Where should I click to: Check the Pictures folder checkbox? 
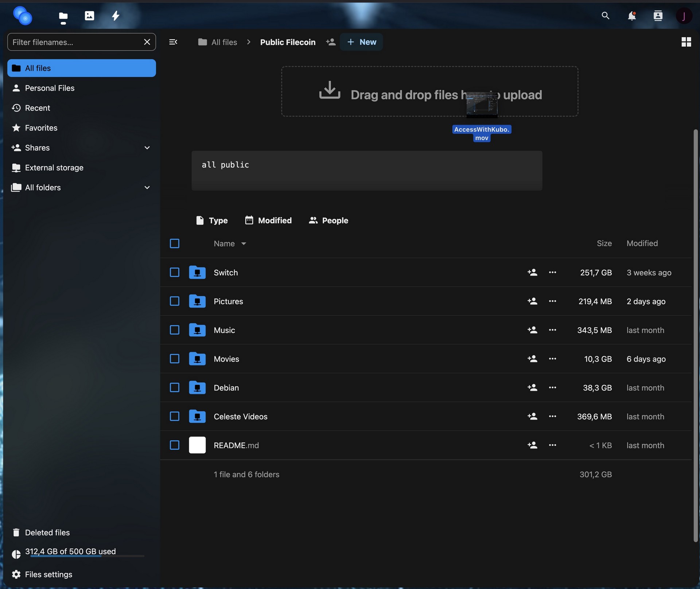(x=175, y=301)
